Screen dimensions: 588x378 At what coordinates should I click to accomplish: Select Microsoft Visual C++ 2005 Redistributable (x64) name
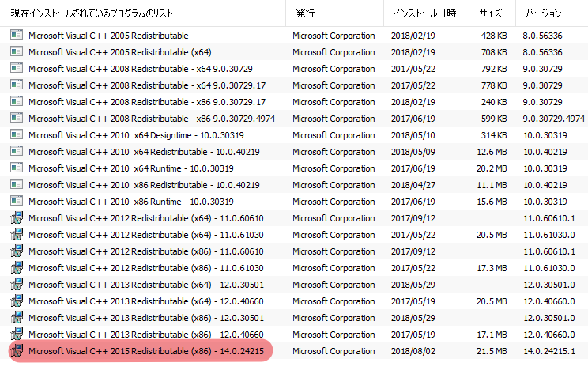tap(120, 52)
